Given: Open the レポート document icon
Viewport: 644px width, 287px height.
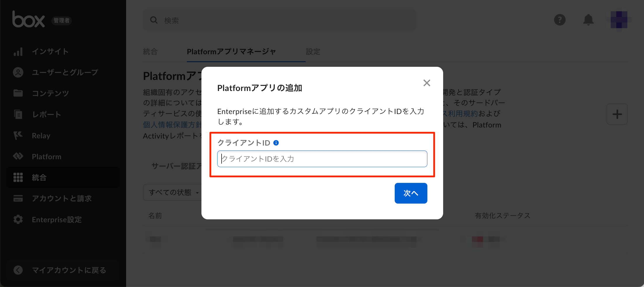Looking at the screenshot, I should coord(18,114).
